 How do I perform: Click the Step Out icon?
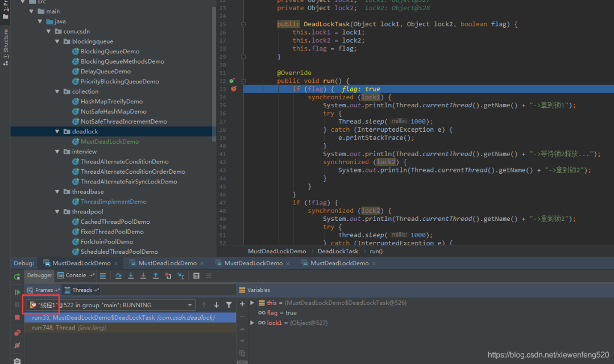(155, 276)
